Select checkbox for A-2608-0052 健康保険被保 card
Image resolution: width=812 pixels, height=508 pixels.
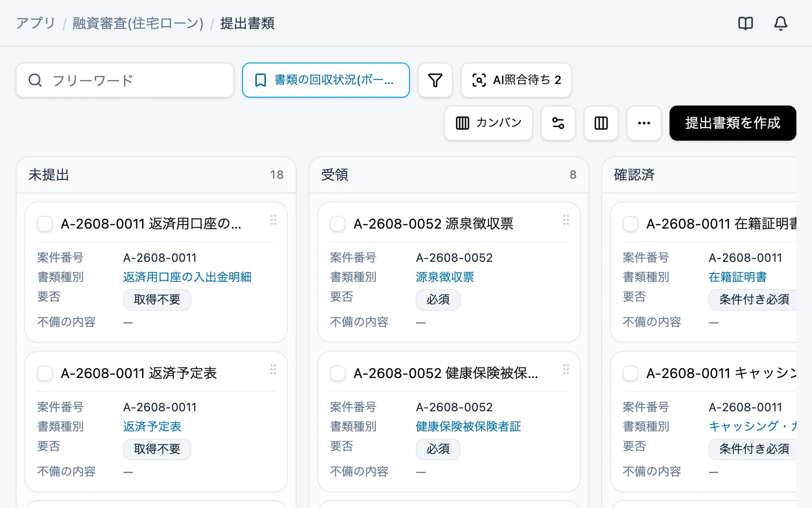(338, 373)
